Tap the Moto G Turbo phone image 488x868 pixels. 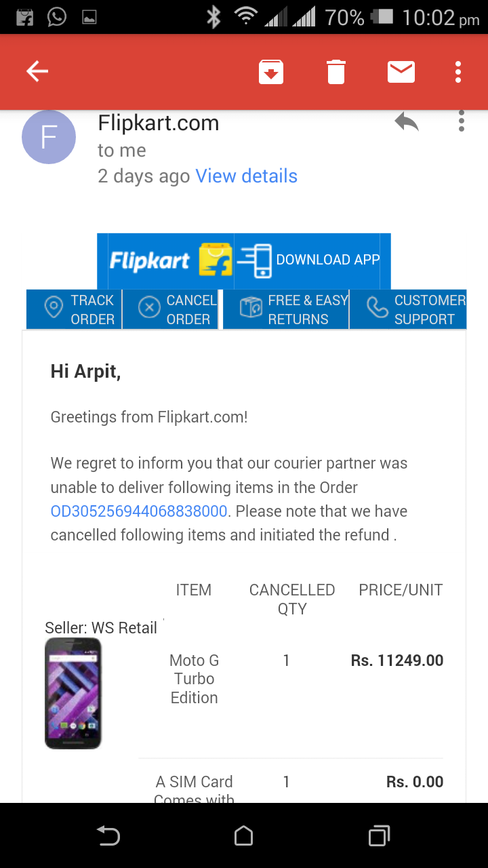pyautogui.click(x=73, y=693)
